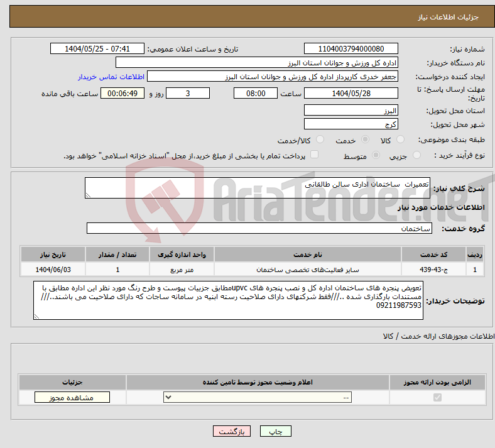Click the الزامی بودن ارائه مجوز header
The height and width of the screenshot is (448, 495).
click(x=437, y=382)
